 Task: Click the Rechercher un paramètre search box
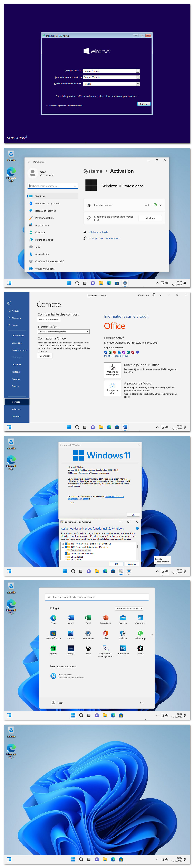click(52, 186)
